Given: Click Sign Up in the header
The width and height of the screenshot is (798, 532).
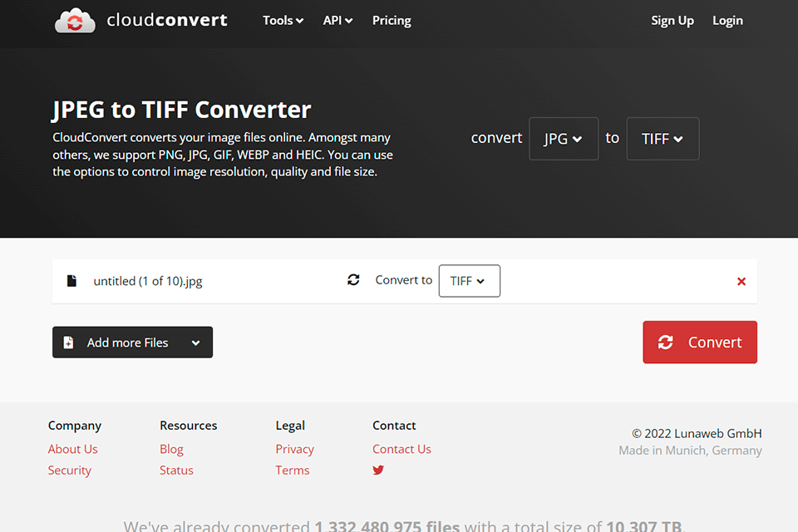Looking at the screenshot, I should coord(672,20).
